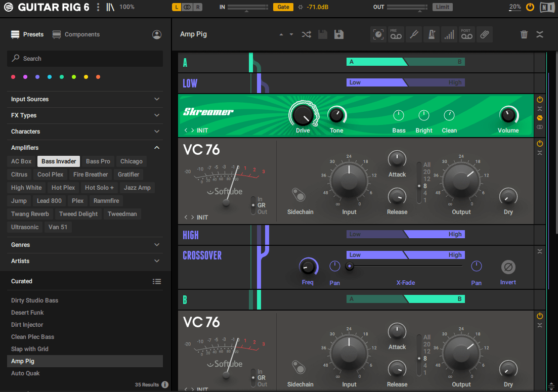Enable the output Limit button
Image resolution: width=558 pixels, height=392 pixels.
pos(442,7)
